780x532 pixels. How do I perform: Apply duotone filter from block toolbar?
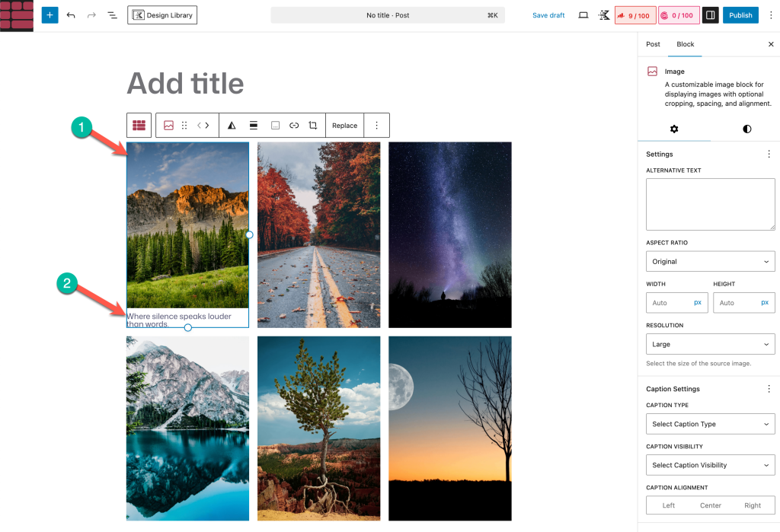232,126
